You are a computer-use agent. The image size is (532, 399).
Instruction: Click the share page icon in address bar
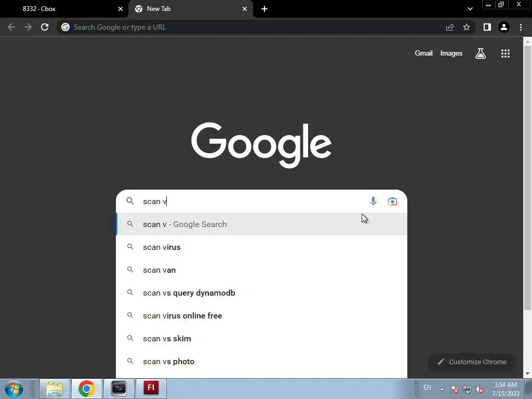[x=450, y=27]
